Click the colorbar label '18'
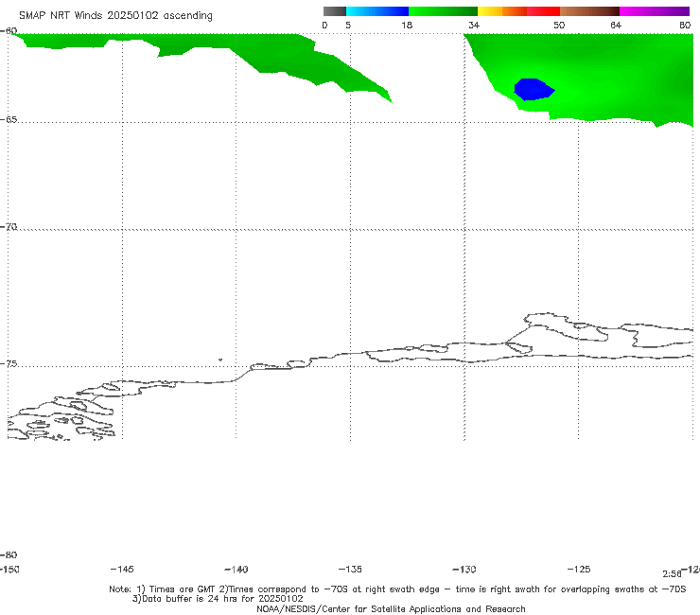The image size is (700, 615). (x=407, y=26)
